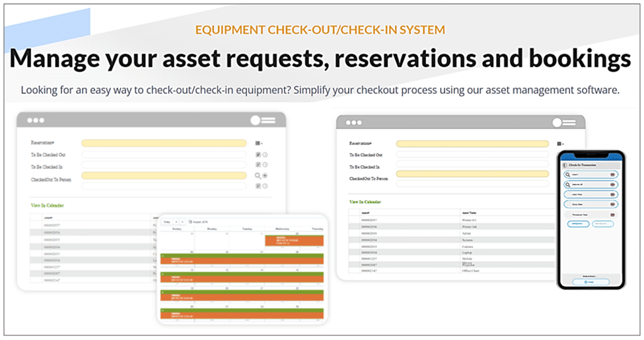Click back icon in phone Check-In Transaction header

563,165
